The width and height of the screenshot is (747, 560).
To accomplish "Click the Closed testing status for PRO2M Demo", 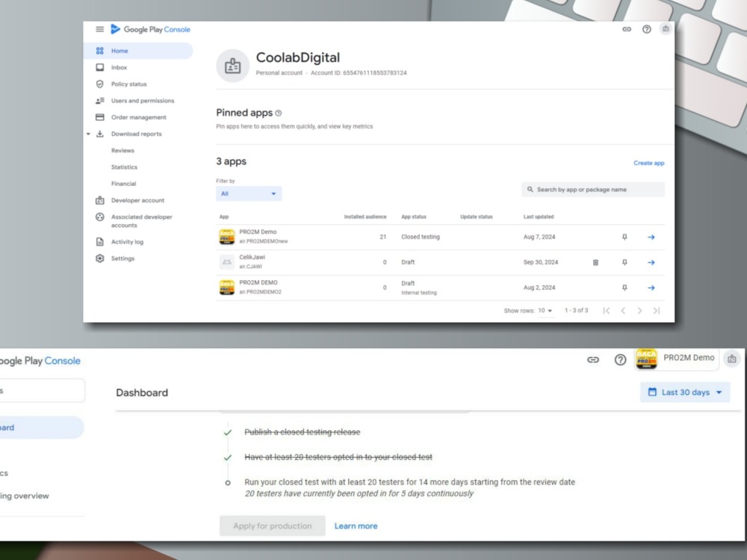I will [420, 237].
